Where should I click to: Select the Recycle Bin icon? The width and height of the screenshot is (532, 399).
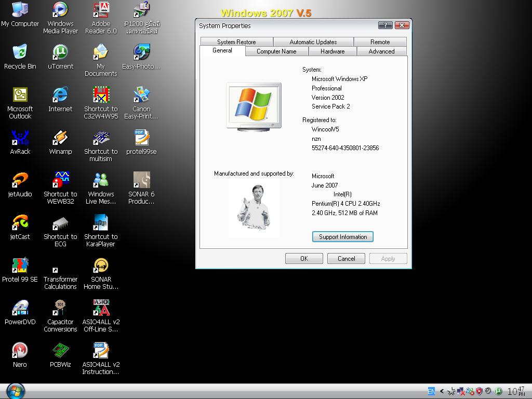(x=20, y=57)
